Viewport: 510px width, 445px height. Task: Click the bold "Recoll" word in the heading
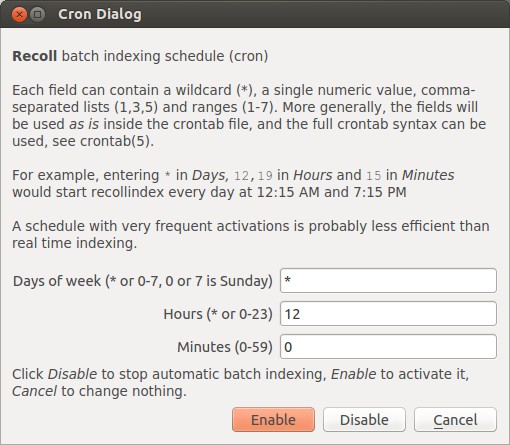click(35, 56)
